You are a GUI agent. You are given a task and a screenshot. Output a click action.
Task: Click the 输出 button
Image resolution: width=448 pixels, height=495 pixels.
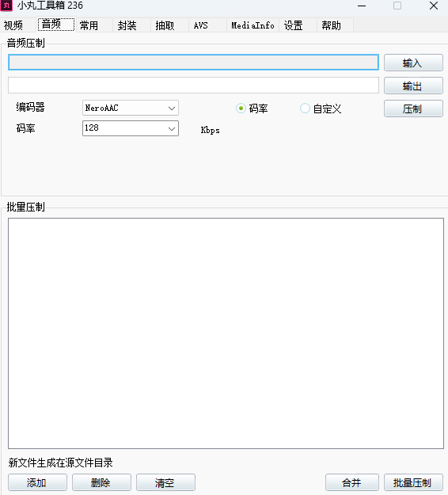click(x=413, y=86)
